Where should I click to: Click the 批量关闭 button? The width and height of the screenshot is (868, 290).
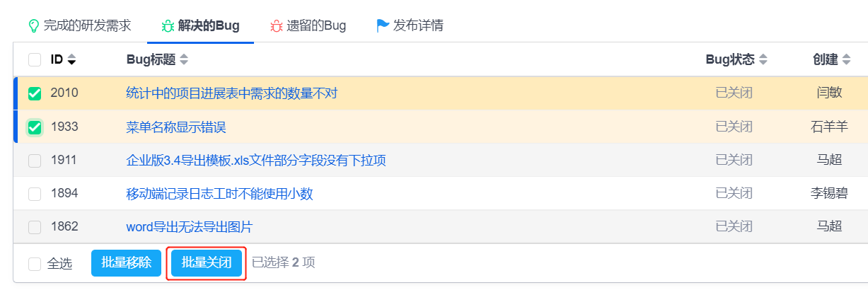(x=207, y=263)
